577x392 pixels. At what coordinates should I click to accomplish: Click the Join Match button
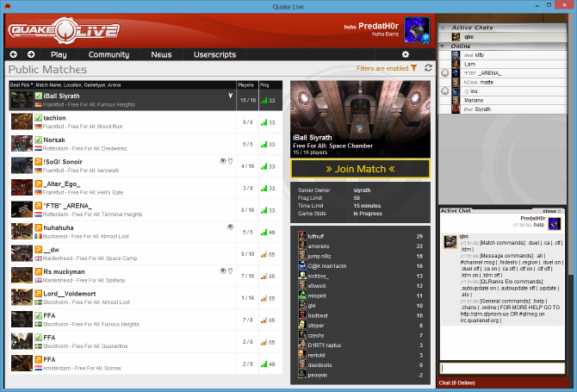click(360, 169)
